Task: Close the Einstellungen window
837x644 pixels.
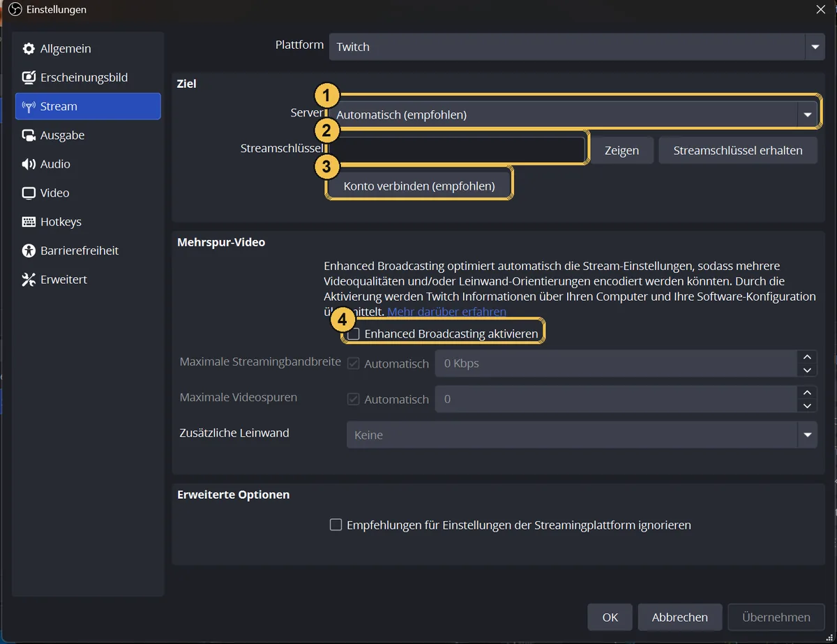Action: [821, 9]
